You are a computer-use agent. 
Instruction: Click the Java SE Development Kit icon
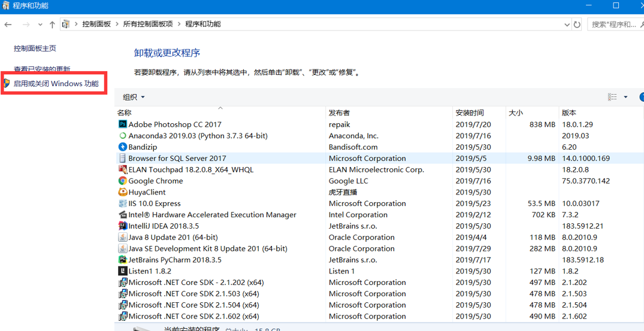coord(122,248)
